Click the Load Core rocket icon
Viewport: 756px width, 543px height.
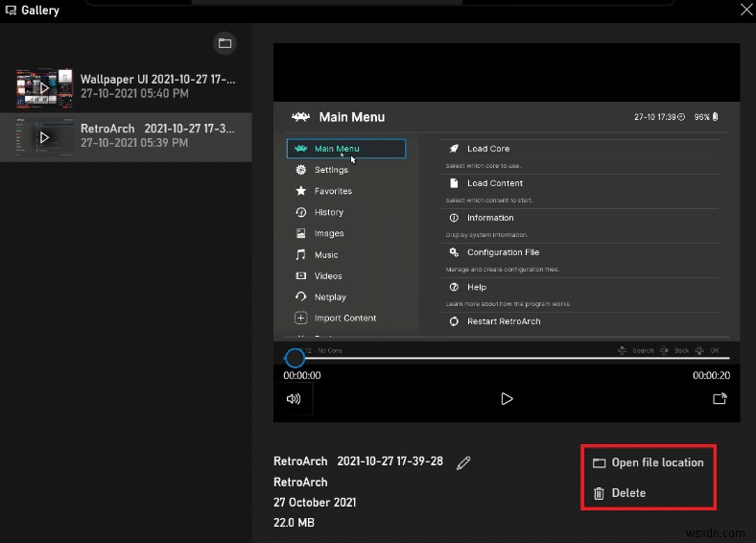click(454, 149)
